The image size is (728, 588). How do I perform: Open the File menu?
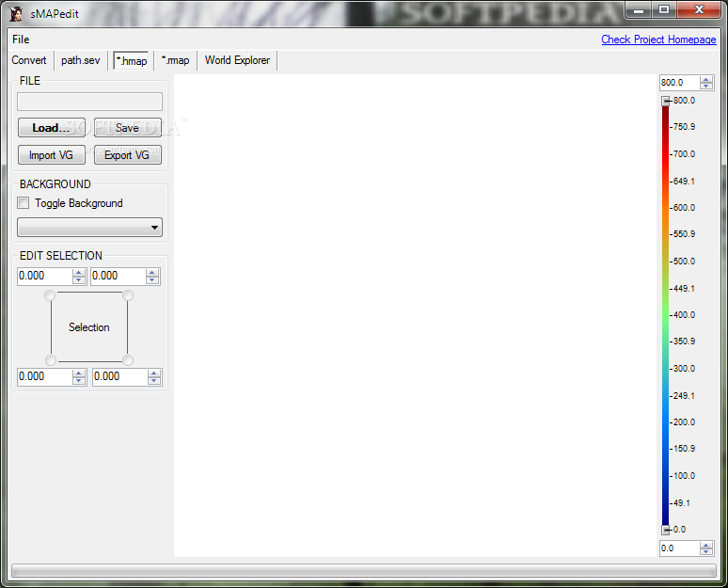pos(21,40)
